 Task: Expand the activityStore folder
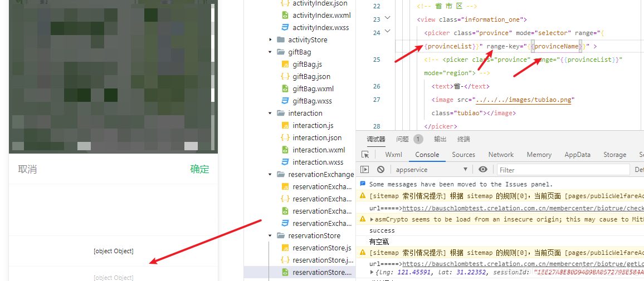[270, 40]
